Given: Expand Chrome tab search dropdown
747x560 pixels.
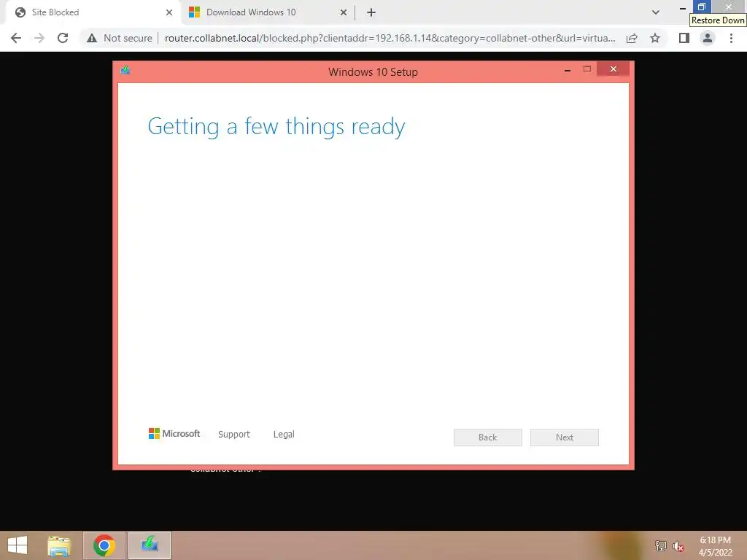Looking at the screenshot, I should pos(656,12).
